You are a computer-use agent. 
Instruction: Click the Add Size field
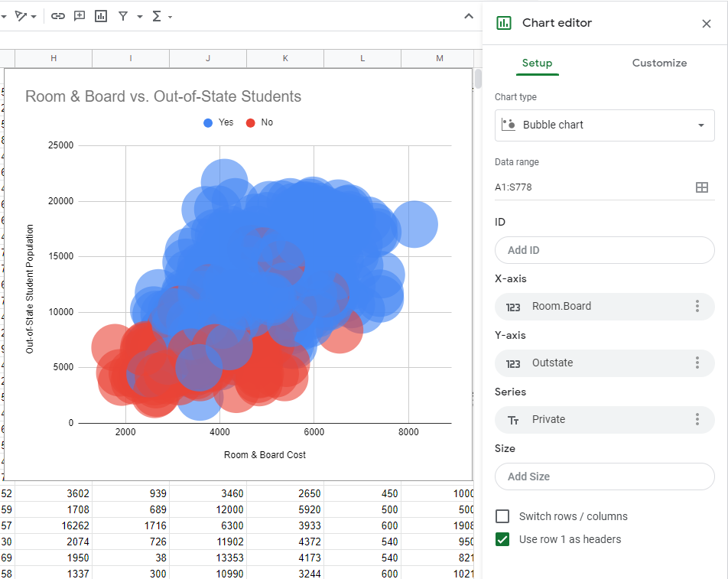(604, 477)
